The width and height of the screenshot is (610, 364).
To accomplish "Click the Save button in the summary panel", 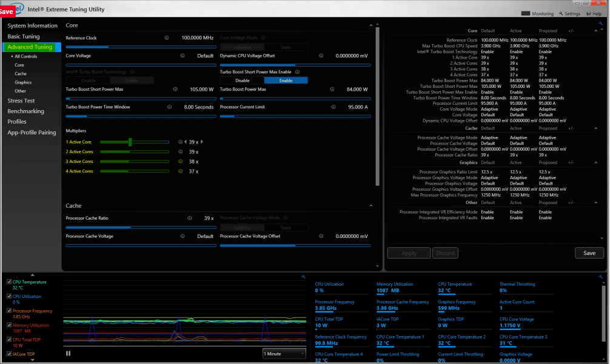I will coord(589,253).
